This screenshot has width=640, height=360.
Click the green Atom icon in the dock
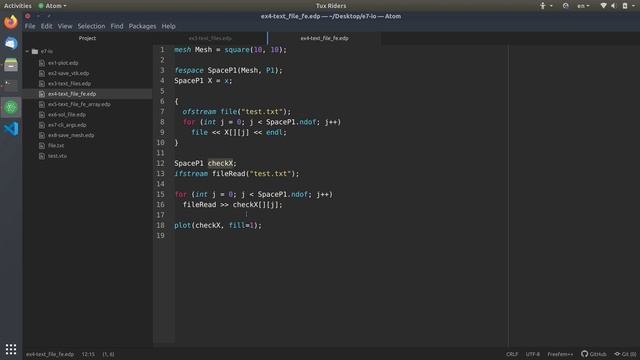coord(11,107)
